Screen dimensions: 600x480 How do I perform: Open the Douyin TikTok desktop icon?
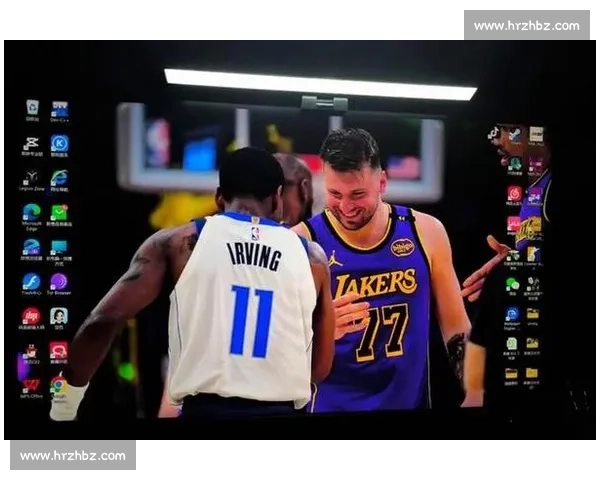click(x=494, y=133)
